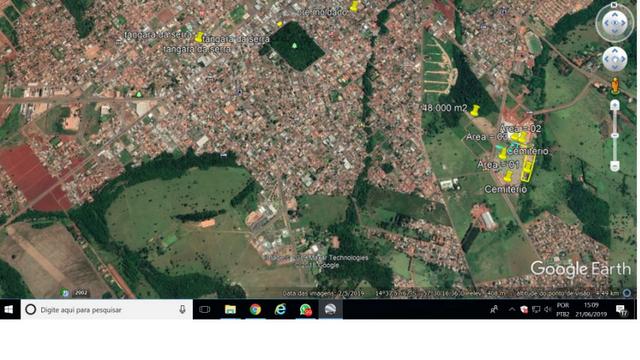
Task: Rotate view left using Look joystick arrow
Action: [606, 23]
